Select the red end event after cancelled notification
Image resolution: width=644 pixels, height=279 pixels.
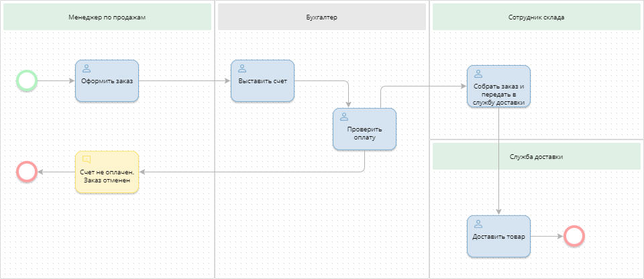27,171
